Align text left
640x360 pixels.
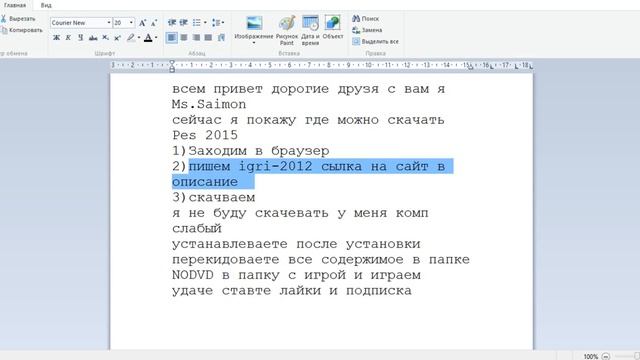coord(172,38)
